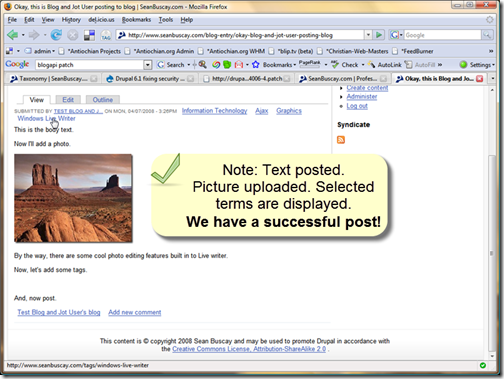Viewport: 504px width, 379px height.
Task: Click the green status bar security icon
Action: tap(483, 365)
